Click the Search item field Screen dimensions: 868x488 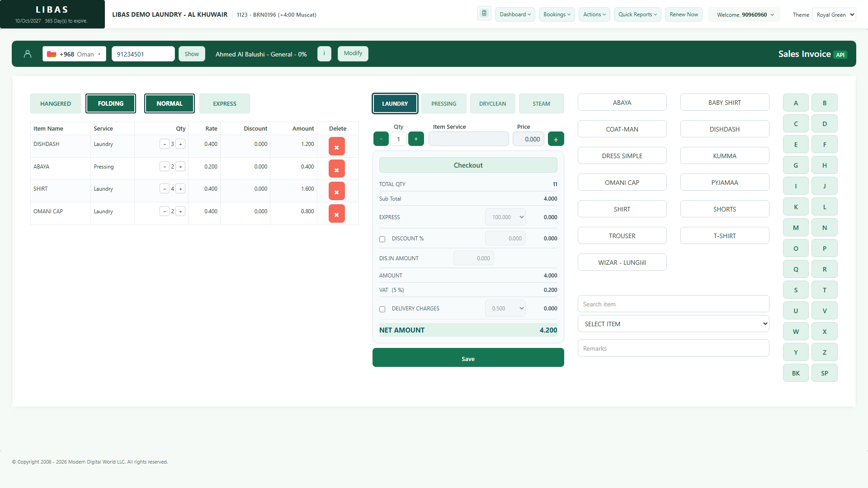click(673, 304)
